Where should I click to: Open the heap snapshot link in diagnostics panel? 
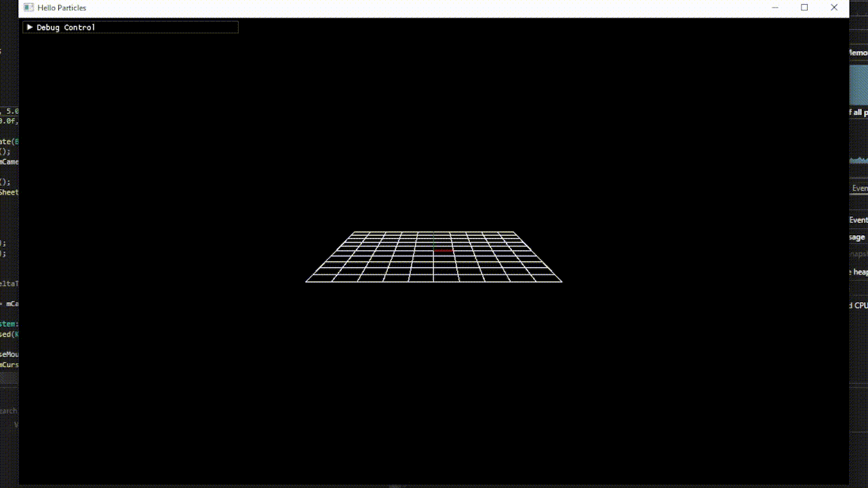pyautogui.click(x=860, y=271)
